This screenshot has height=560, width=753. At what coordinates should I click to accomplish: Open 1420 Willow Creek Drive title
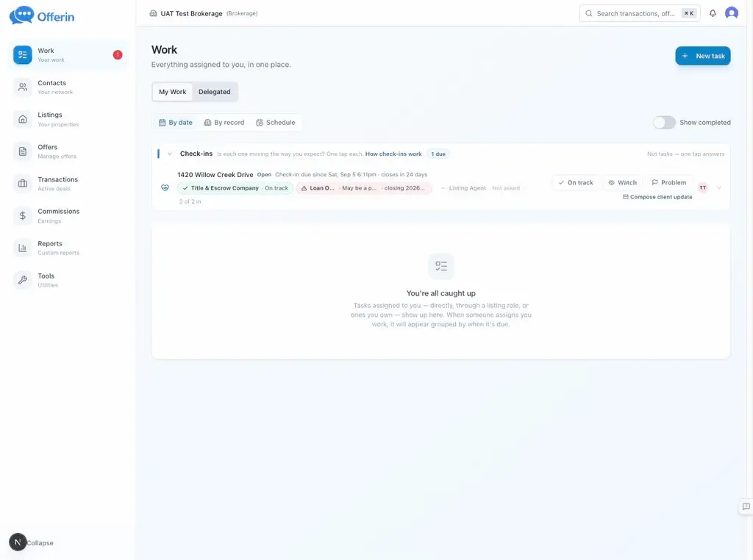(x=215, y=175)
